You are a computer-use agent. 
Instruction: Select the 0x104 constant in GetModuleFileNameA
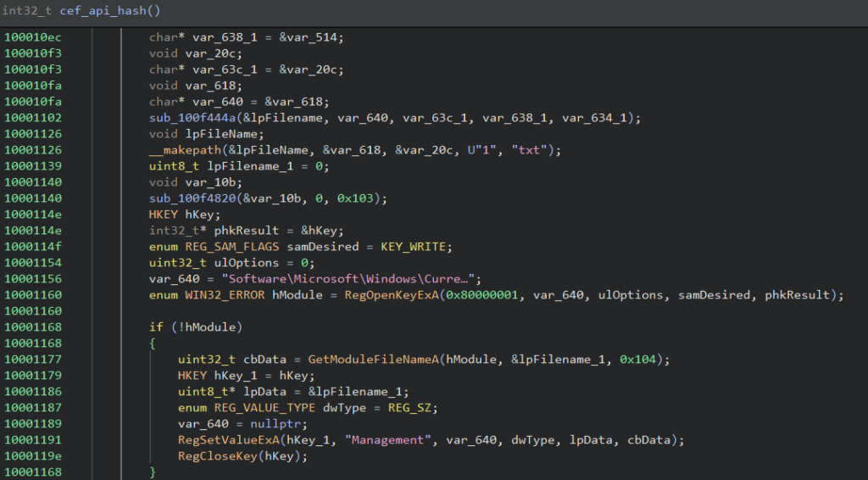pos(637,360)
